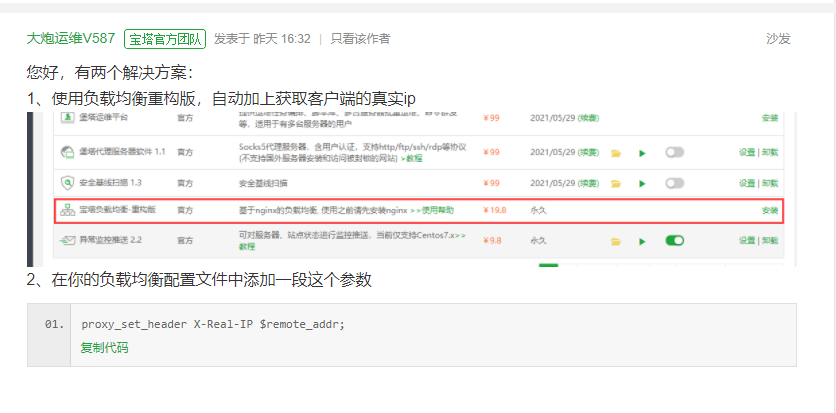Click 设置 in the 安全基线扫描 row
836x413 pixels.
click(747, 183)
